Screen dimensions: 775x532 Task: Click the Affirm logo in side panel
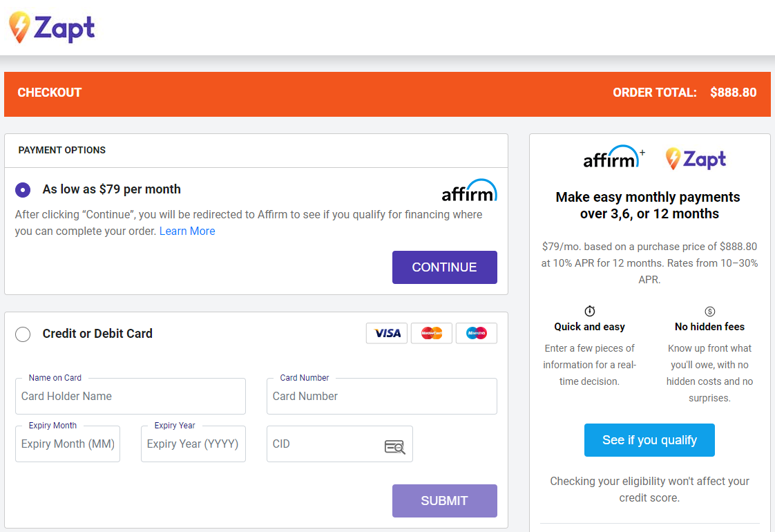pyautogui.click(x=612, y=158)
